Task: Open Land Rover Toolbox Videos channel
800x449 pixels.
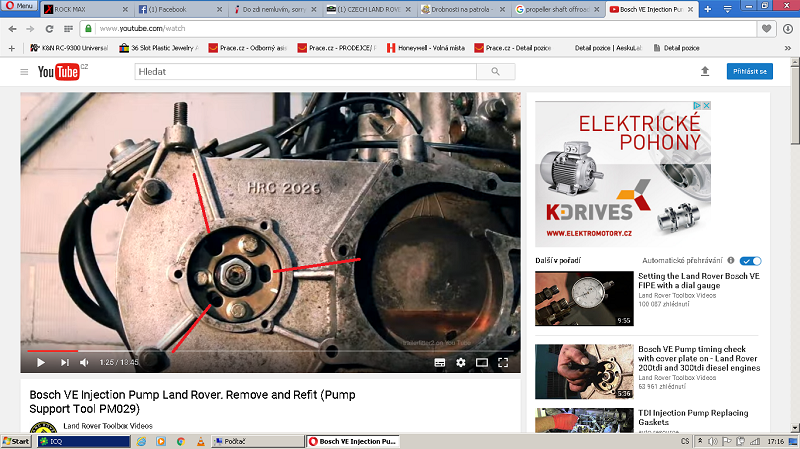Action: (x=108, y=426)
